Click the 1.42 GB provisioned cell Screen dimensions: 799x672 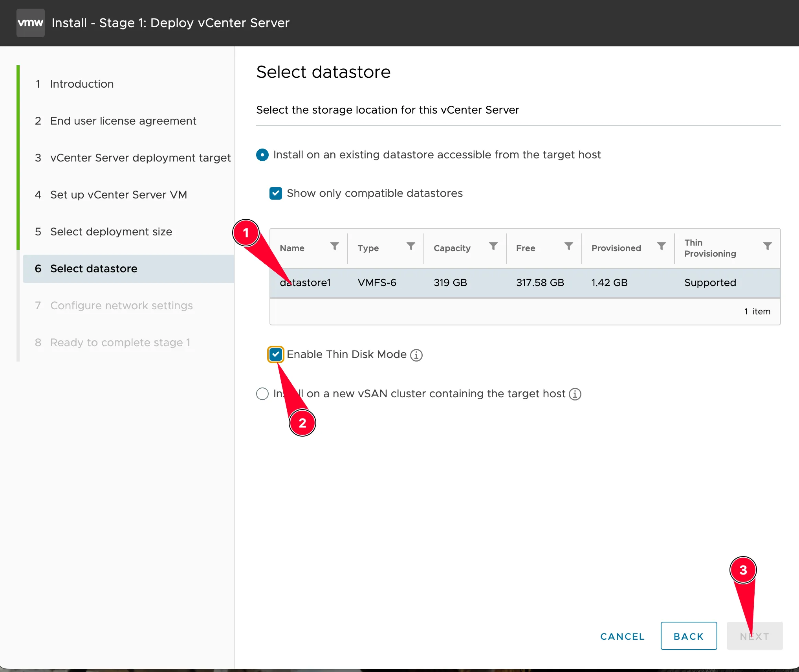click(610, 283)
